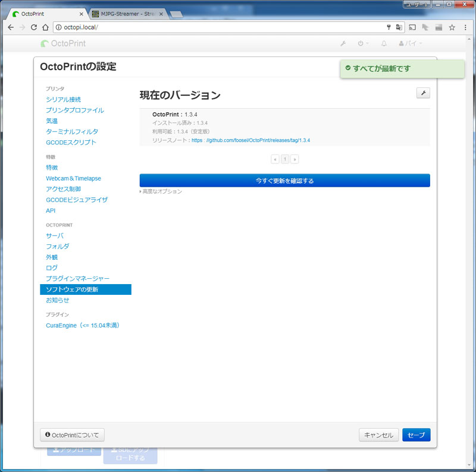Open シリアル接続 settings
This screenshot has height=472, width=476.
click(63, 99)
